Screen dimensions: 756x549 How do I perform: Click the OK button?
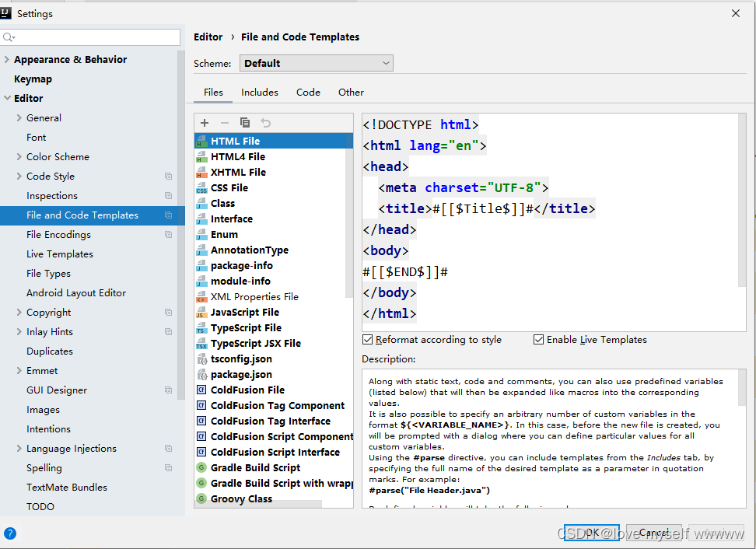coord(592,533)
